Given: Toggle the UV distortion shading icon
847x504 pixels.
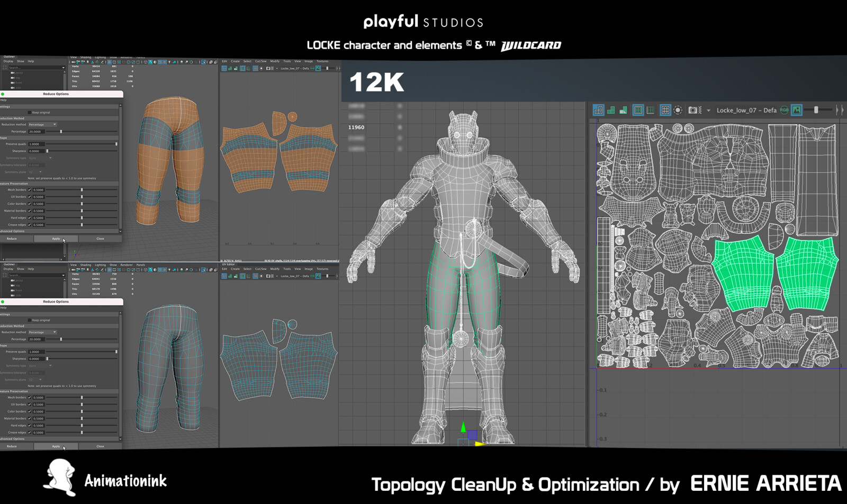Looking at the screenshot, I should click(x=623, y=110).
